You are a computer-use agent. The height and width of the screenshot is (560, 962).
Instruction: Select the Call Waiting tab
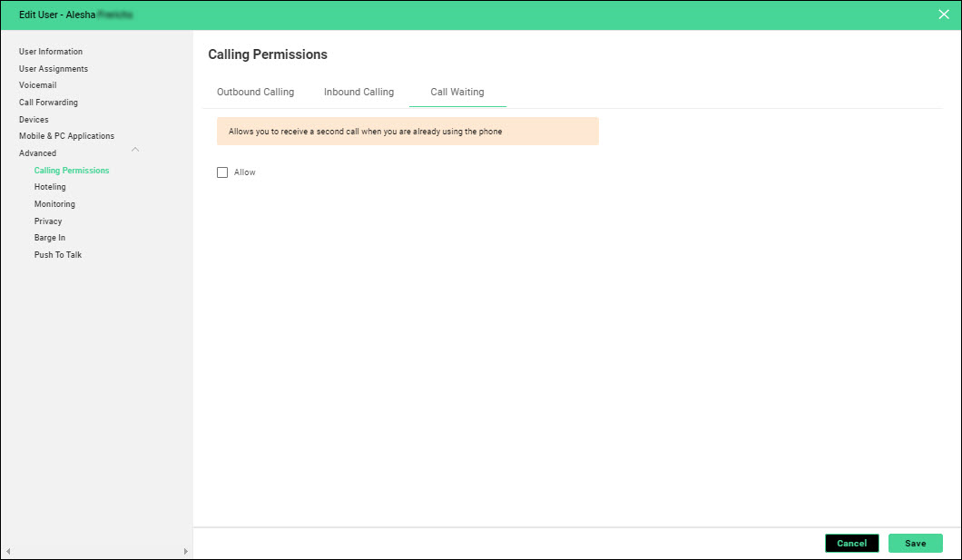(x=456, y=93)
